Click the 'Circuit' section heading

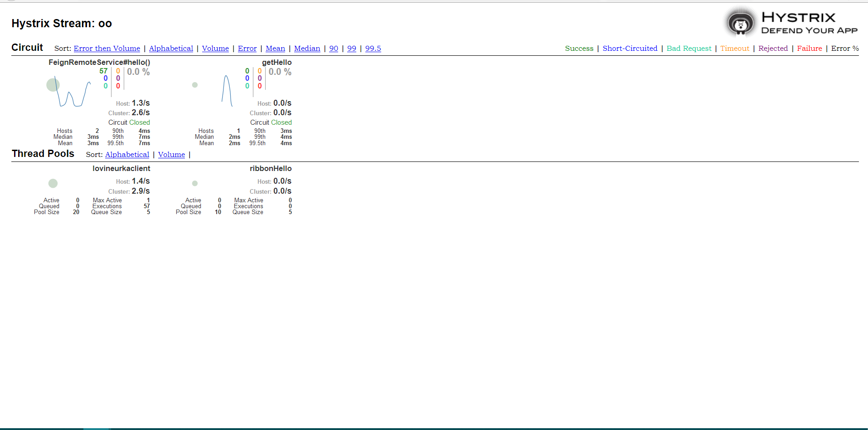point(27,48)
